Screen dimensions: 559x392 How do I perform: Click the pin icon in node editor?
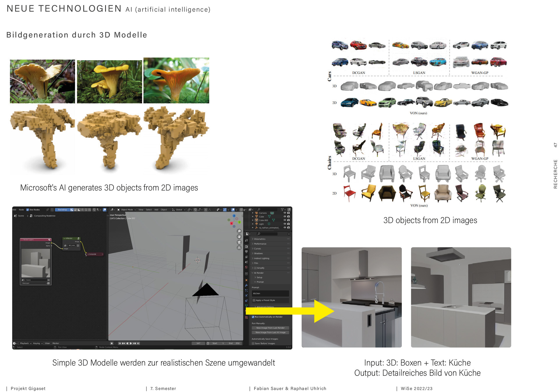pos(47,210)
